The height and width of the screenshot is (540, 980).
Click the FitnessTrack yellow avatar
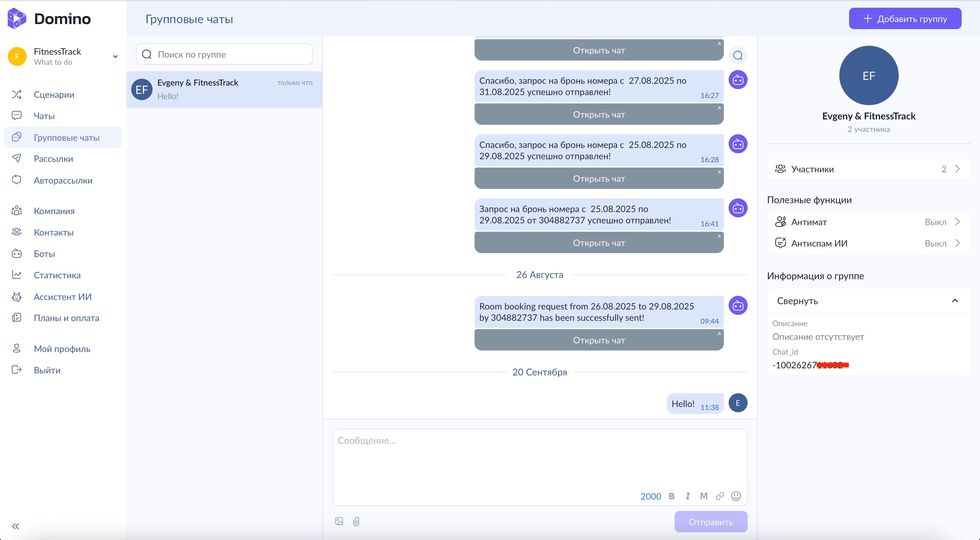point(17,57)
